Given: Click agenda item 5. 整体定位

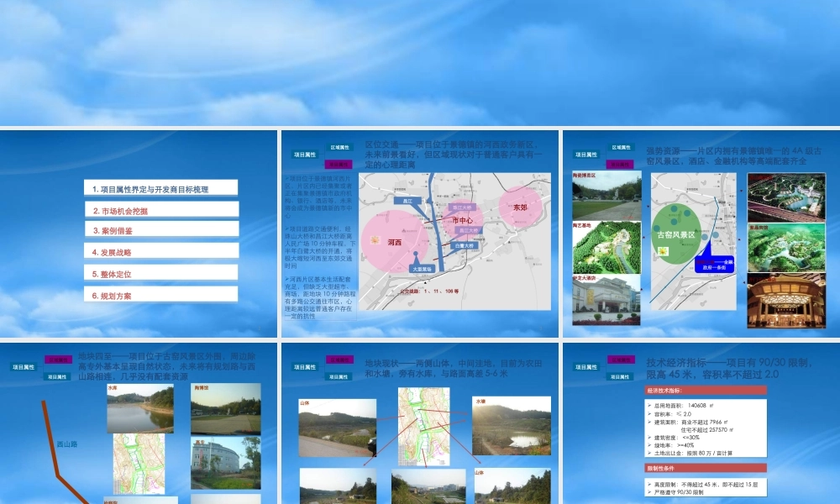Looking at the screenshot, I should tap(160, 273).
